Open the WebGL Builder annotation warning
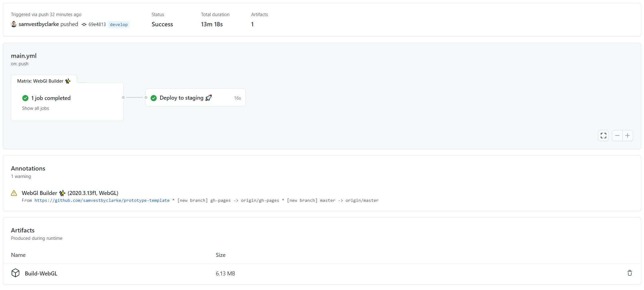This screenshot has height=290, width=644. (x=70, y=193)
